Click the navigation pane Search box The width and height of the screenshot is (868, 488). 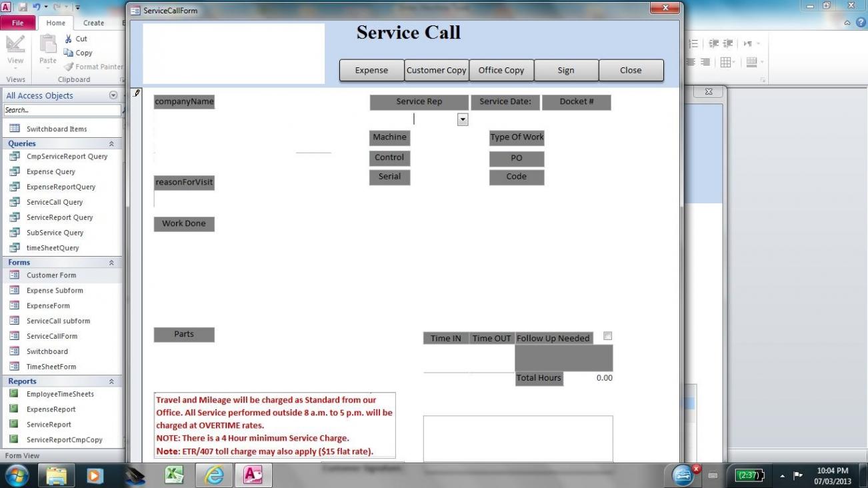63,110
